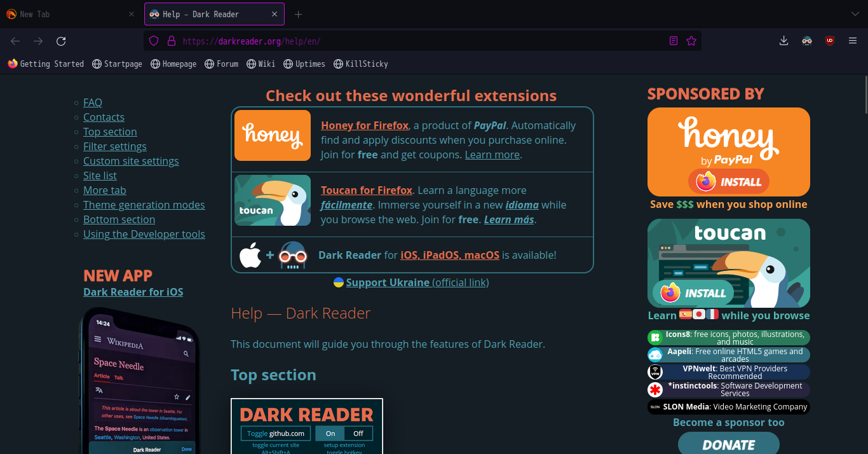Open the Startpage bookmark
Image resolution: width=868 pixels, height=454 pixels.
point(118,64)
